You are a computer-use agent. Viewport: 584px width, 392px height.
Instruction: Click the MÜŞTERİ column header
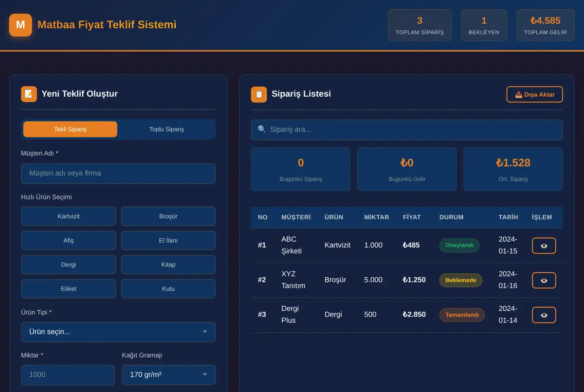point(296,217)
